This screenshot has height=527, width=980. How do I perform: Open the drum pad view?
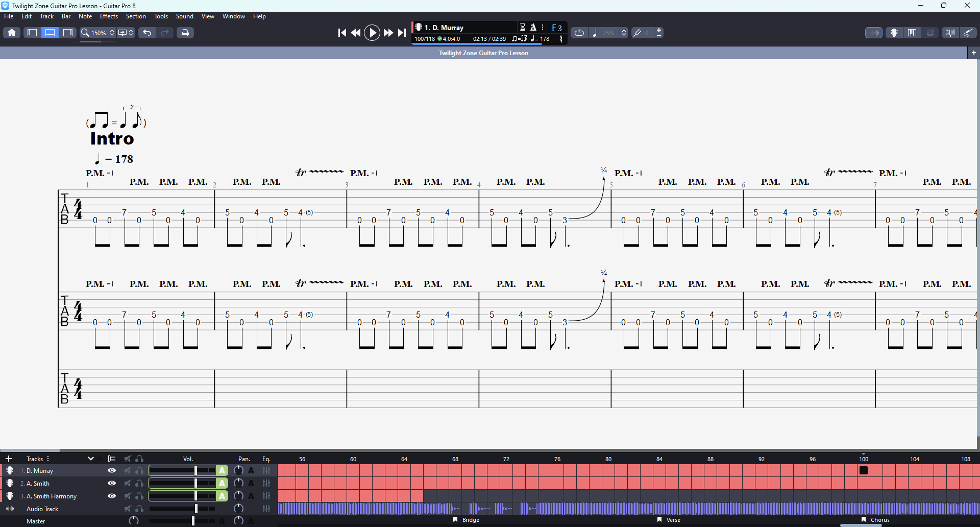[930, 32]
